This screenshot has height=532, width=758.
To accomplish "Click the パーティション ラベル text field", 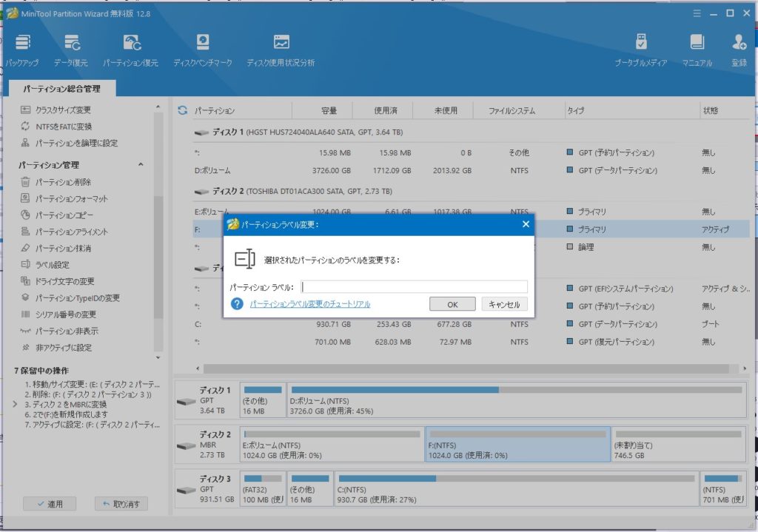I will coord(414,286).
